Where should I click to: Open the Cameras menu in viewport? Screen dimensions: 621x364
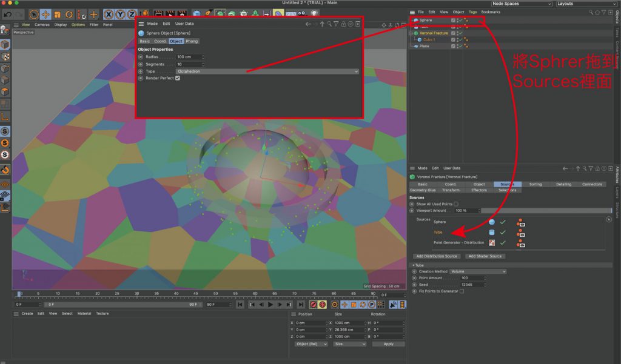click(x=42, y=25)
